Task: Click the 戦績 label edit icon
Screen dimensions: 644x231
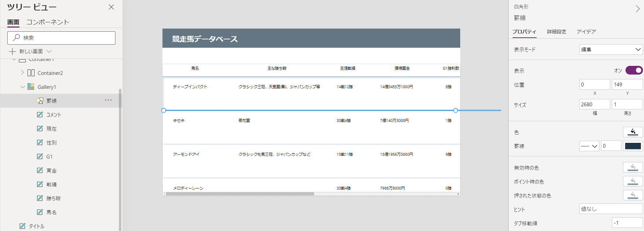Action: coord(40,184)
